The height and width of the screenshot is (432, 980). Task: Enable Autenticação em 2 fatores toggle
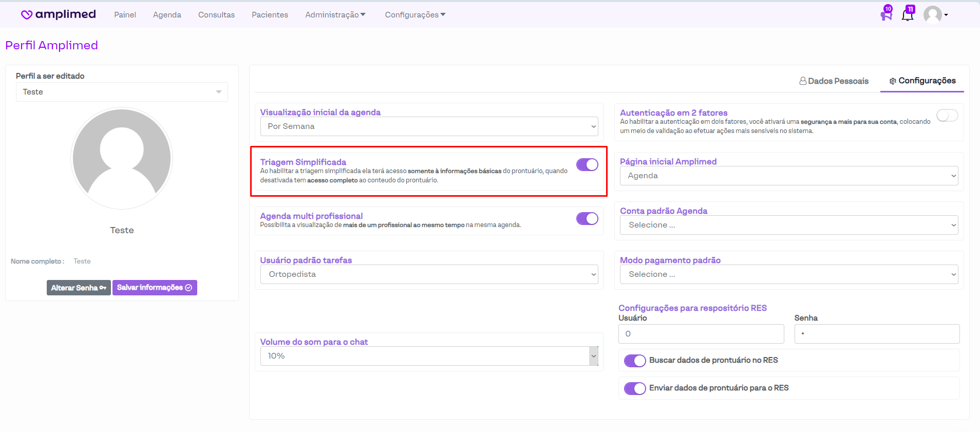947,116
